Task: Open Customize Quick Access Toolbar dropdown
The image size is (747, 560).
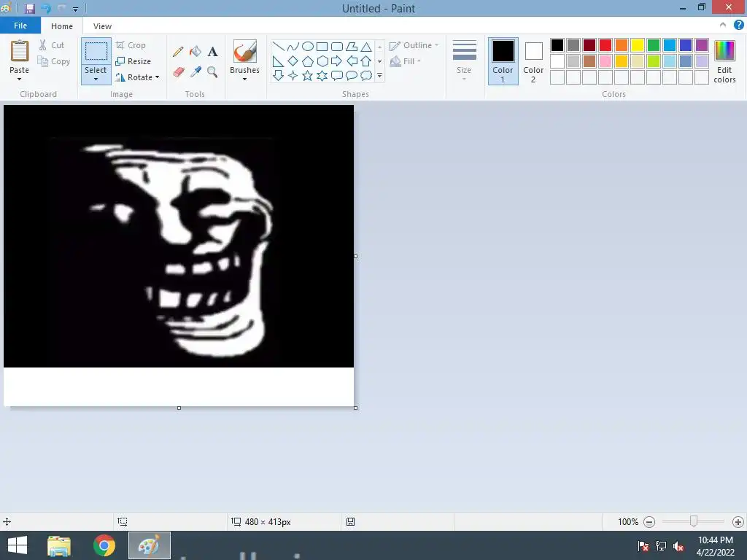Action: pyautogui.click(x=75, y=9)
